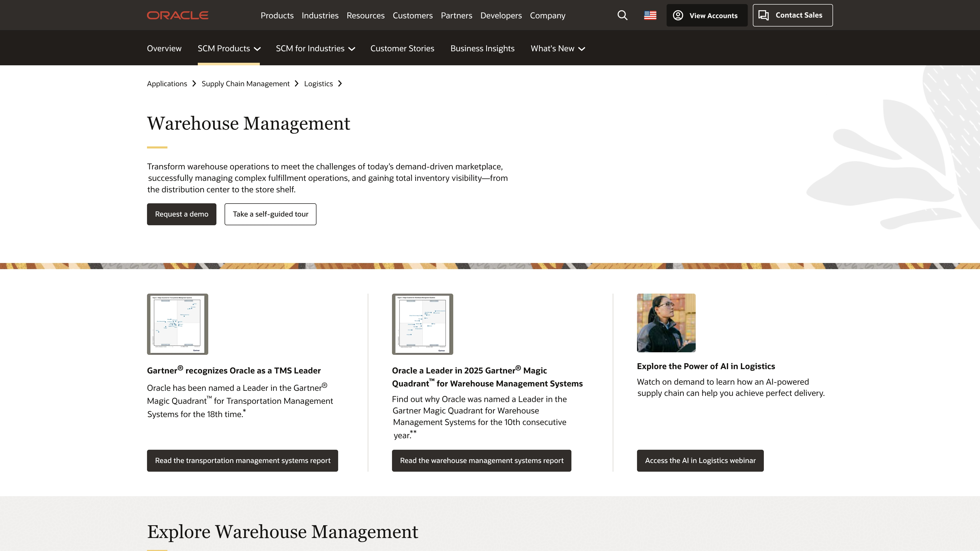Open the search magnifier icon
This screenshot has width=980, height=551.
[x=622, y=15]
